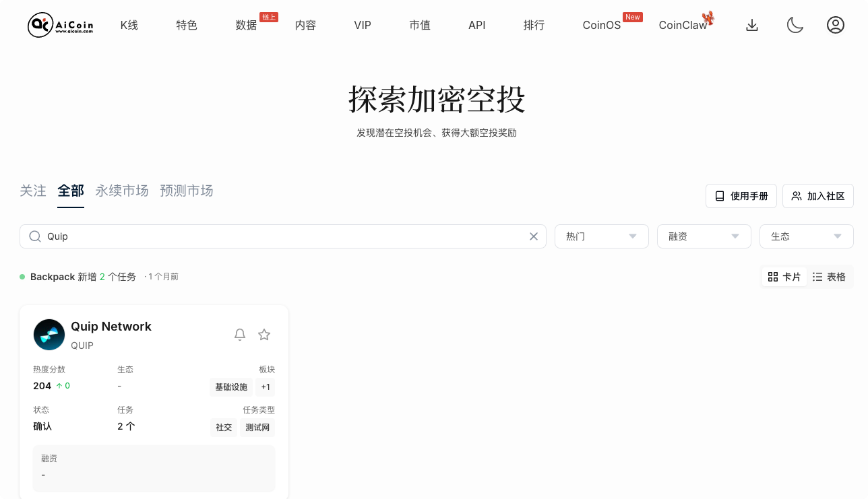Clear the search with the X button
868x499 pixels.
click(533, 236)
